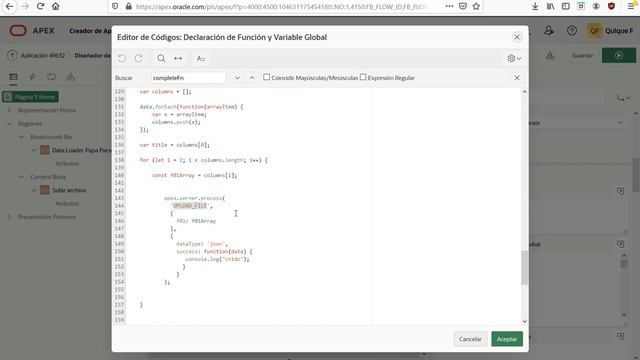Image resolution: width=640 pixels, height=360 pixels.
Task: Click the lock site info icon
Action: (x=129, y=7)
